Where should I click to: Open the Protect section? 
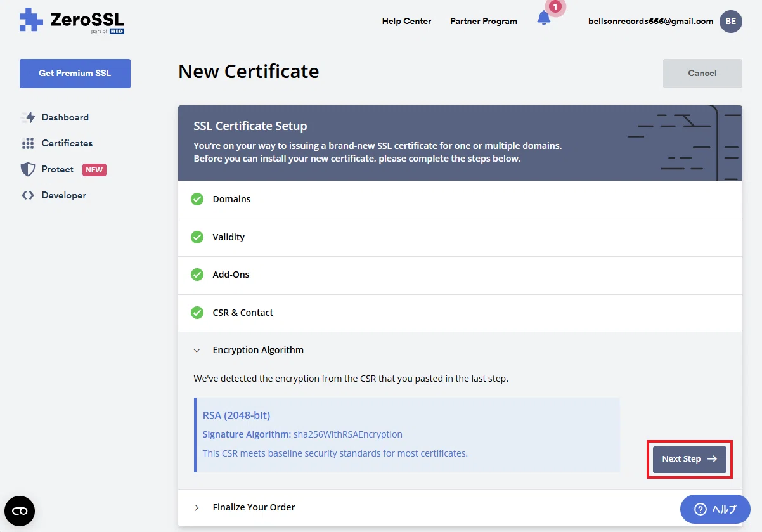tap(58, 169)
